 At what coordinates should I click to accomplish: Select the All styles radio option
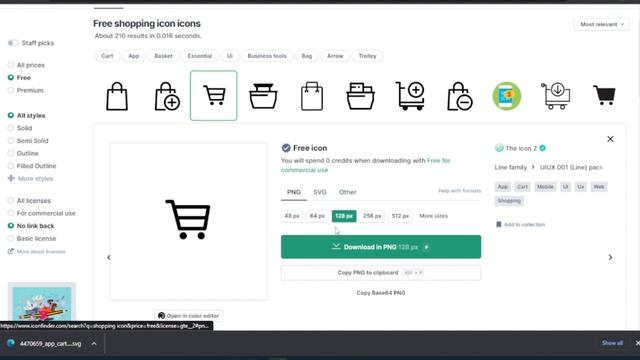click(x=11, y=116)
